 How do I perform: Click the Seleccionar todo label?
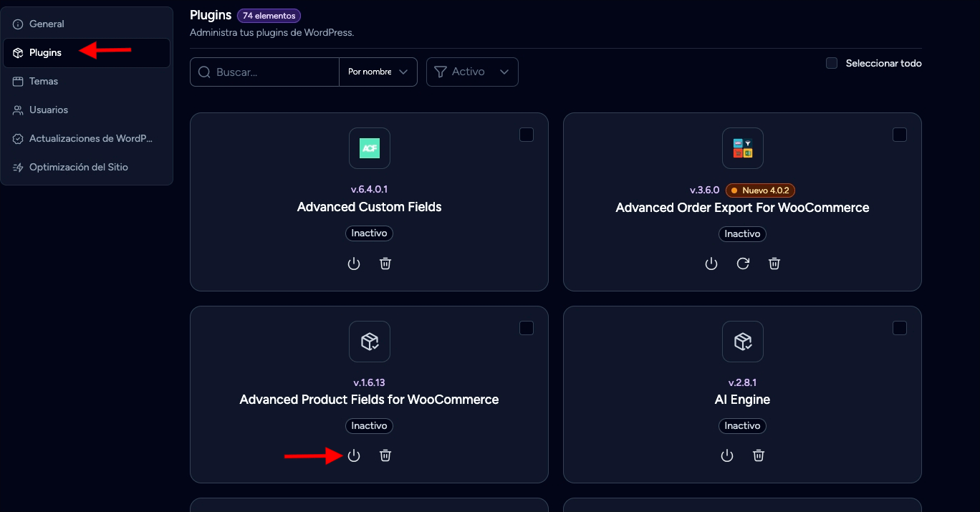click(883, 63)
